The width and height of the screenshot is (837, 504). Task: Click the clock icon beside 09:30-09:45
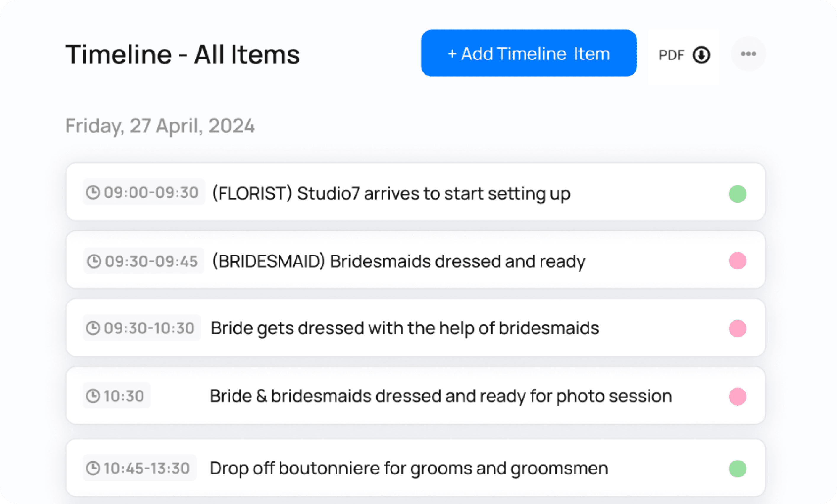[x=94, y=261]
